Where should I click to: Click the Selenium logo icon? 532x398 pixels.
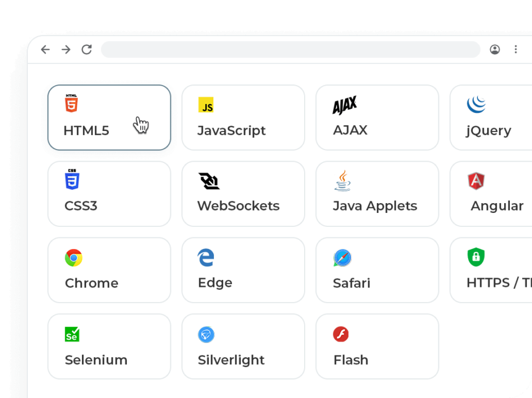click(72, 335)
